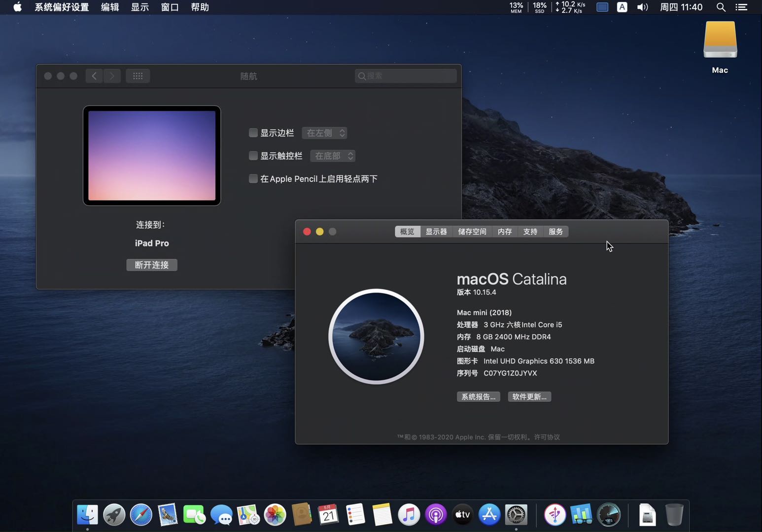Switch to the 服务 tab

[555, 232]
